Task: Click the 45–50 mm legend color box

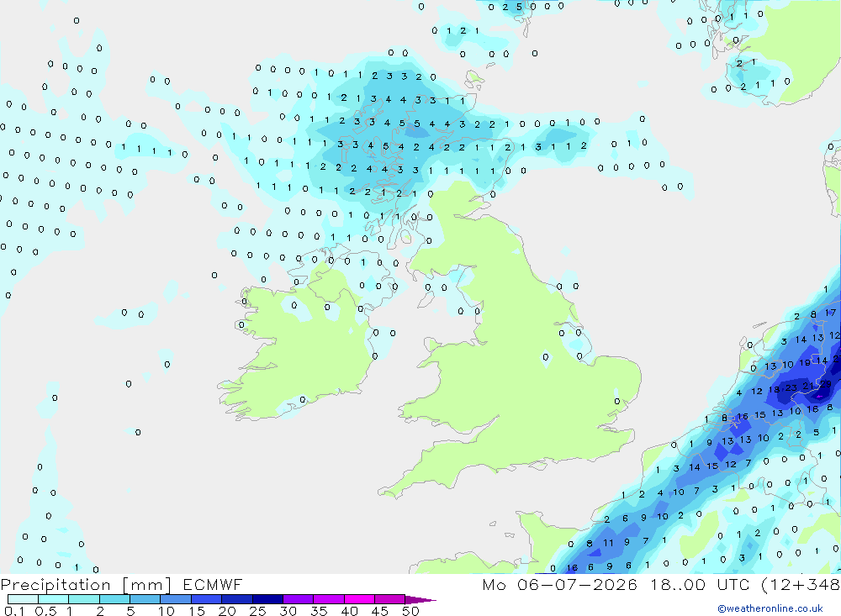Action: coord(389,599)
